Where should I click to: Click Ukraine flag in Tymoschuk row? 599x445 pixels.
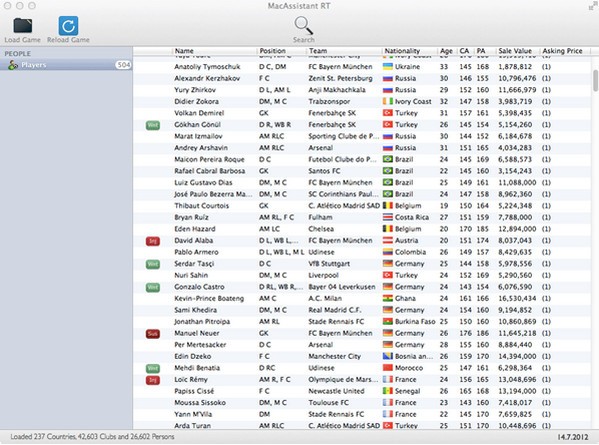388,66
